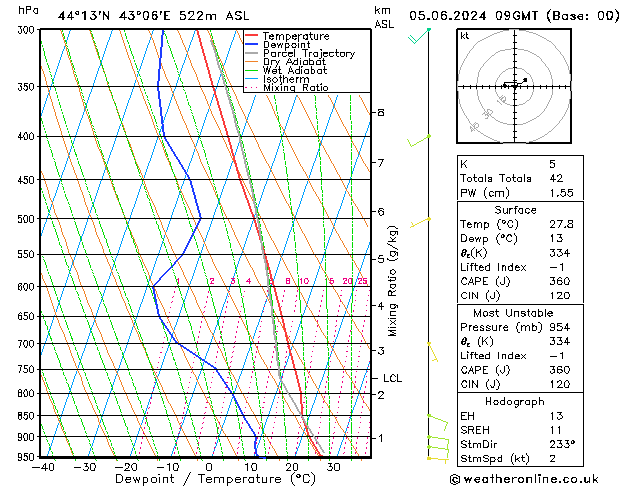629x486 pixels.
Task: Click the date text "05.06.2024 09GMT (Base: 00)"
Action: [514, 16]
